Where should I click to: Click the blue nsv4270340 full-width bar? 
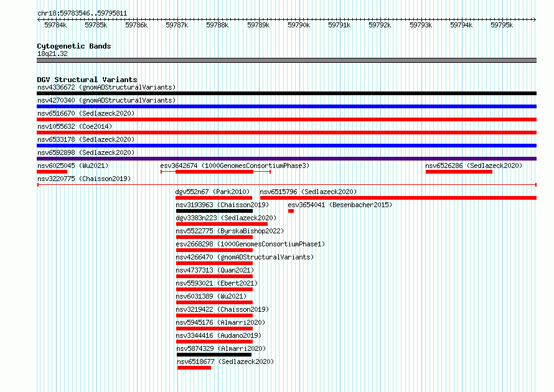[286, 106]
